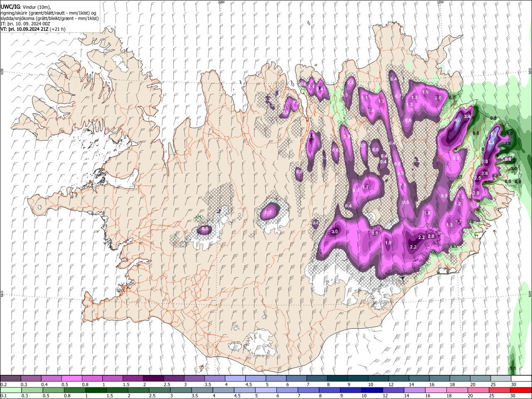
Task: Click the '5.3' precipitation value on the east coast
Action: click(x=491, y=143)
